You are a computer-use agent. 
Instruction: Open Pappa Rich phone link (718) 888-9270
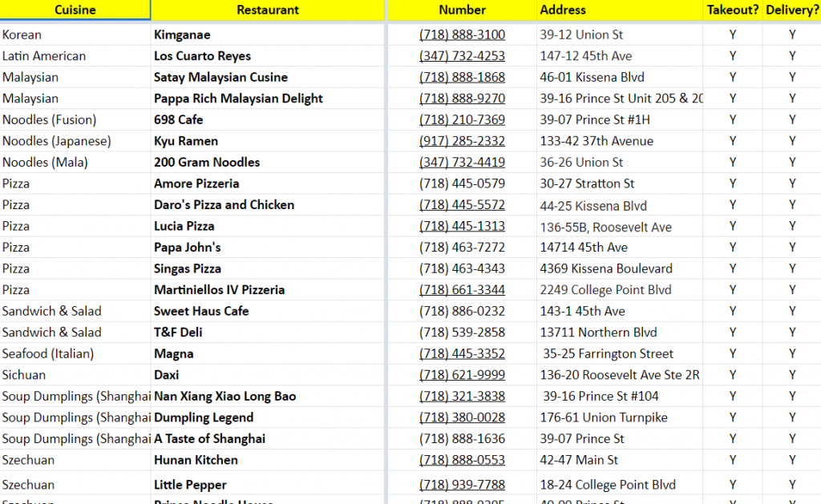(462, 99)
